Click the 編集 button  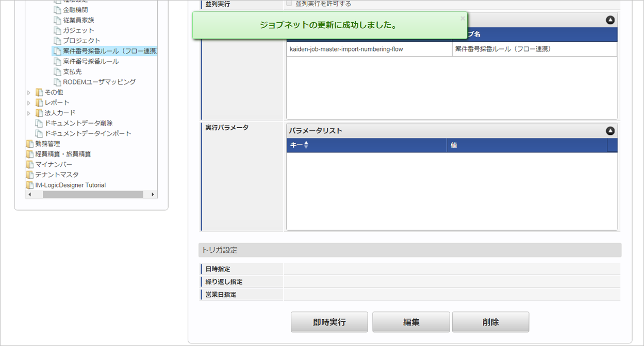tap(411, 322)
